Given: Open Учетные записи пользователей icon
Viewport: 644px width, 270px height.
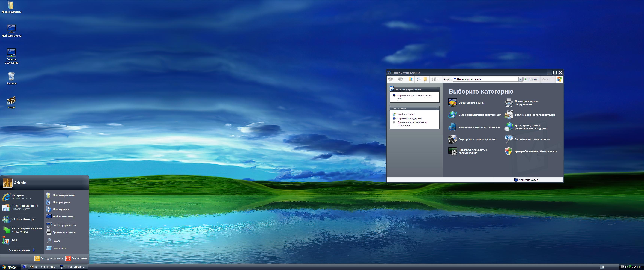Looking at the screenshot, I should click(x=508, y=115).
